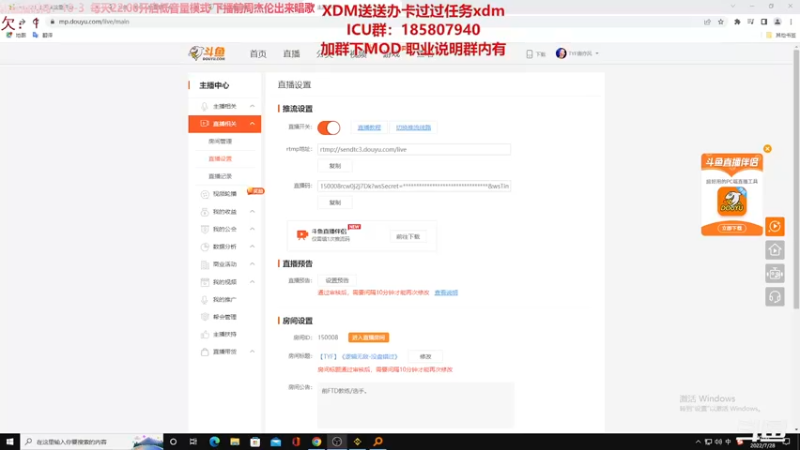The image size is (800, 450).
Task: Click the 视频轮播 sidebar icon
Action: pyautogui.click(x=205, y=194)
